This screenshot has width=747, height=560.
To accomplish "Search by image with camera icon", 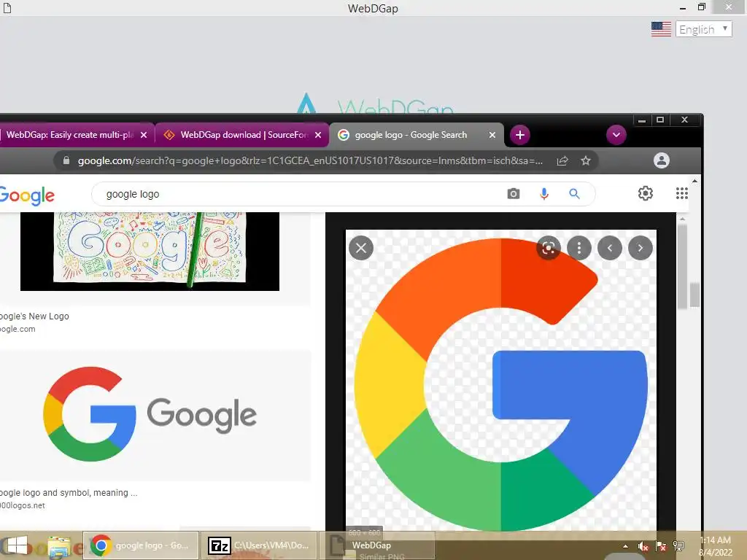I will [513, 194].
